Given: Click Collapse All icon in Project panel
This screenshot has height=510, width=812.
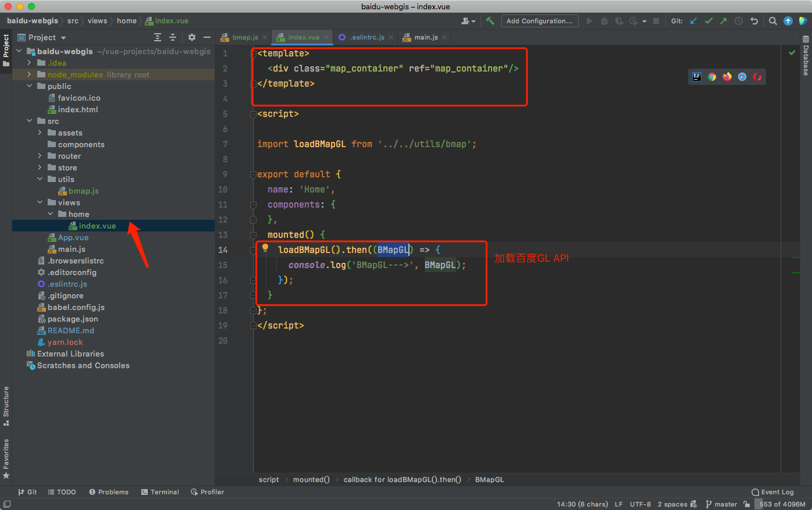Looking at the screenshot, I should point(173,37).
